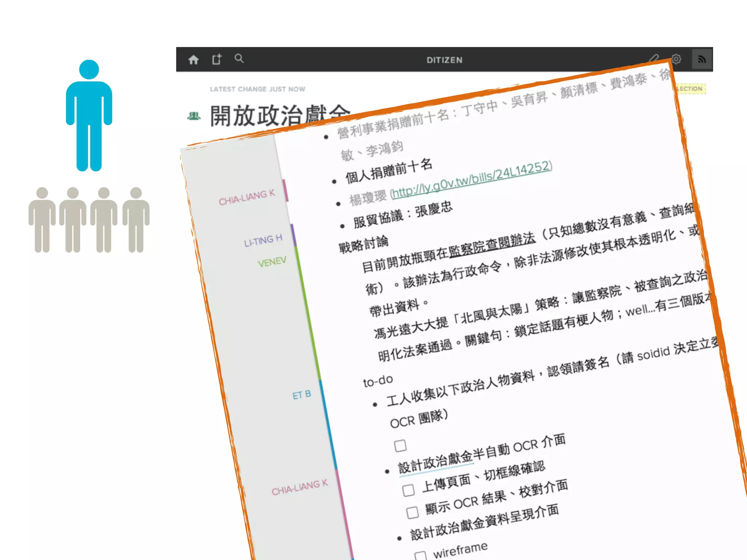Viewport: 747px width, 560px height.
Task: Click the green group icon beside pad title
Action: (x=194, y=116)
